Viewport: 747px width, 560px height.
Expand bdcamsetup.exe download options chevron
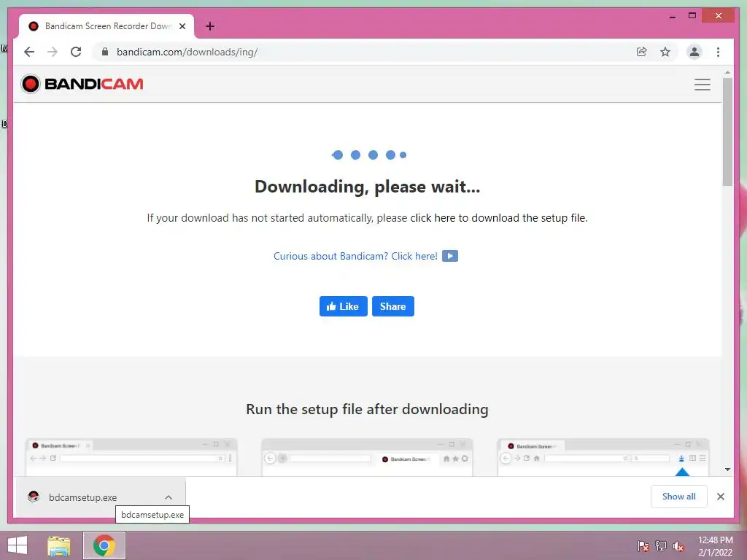(x=169, y=497)
